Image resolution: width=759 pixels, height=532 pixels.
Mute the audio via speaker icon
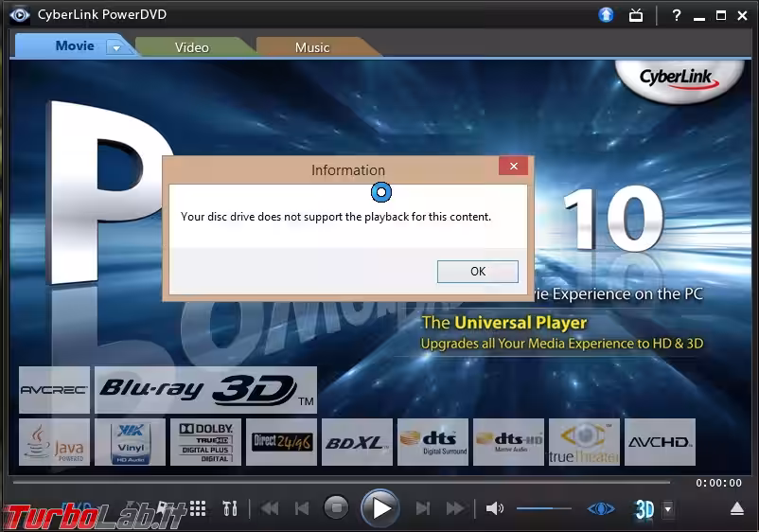[x=494, y=508]
